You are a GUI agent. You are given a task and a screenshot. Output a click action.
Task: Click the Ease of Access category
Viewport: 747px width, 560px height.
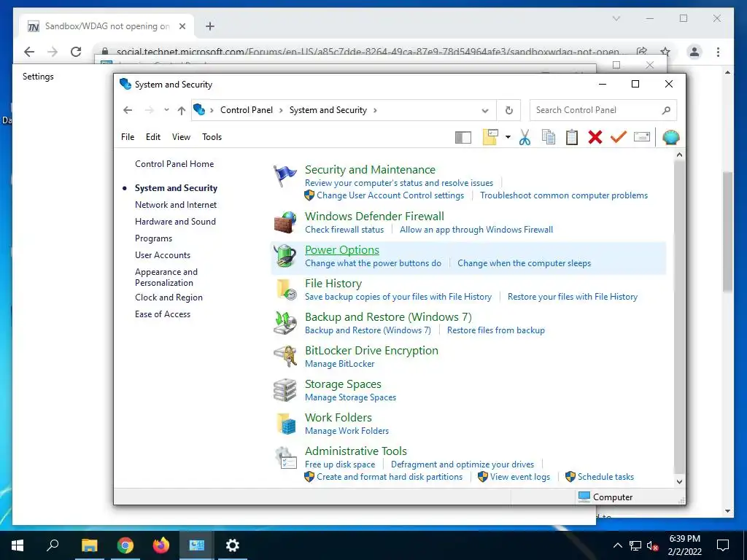[x=163, y=314]
